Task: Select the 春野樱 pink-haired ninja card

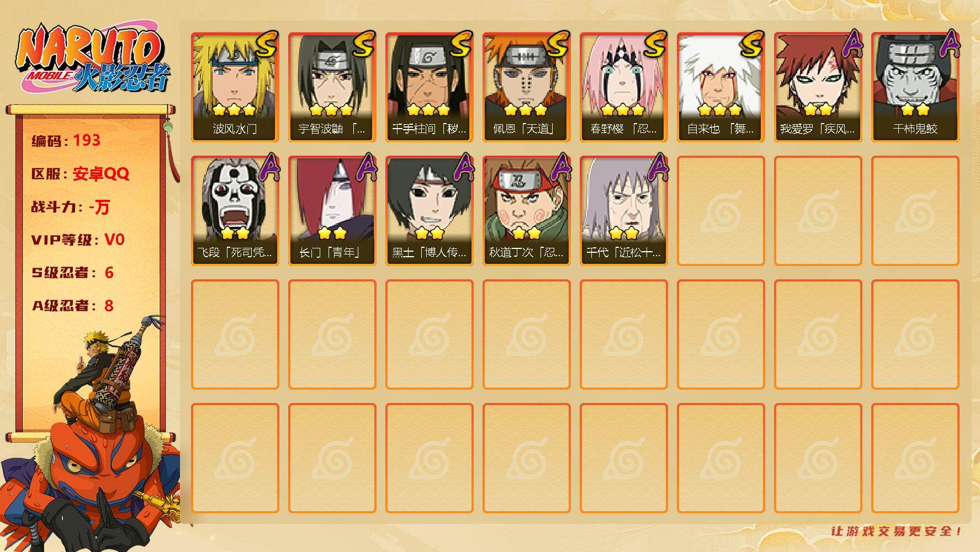Action: coord(623,87)
